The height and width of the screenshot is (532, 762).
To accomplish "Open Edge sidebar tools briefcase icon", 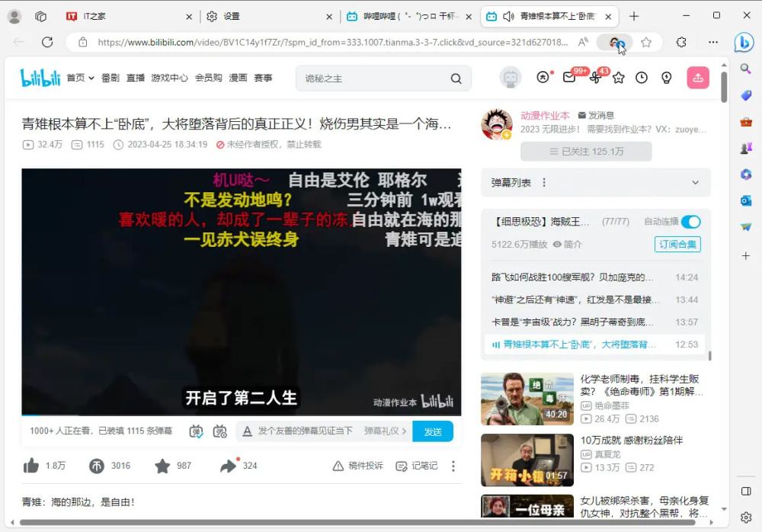I will [745, 122].
